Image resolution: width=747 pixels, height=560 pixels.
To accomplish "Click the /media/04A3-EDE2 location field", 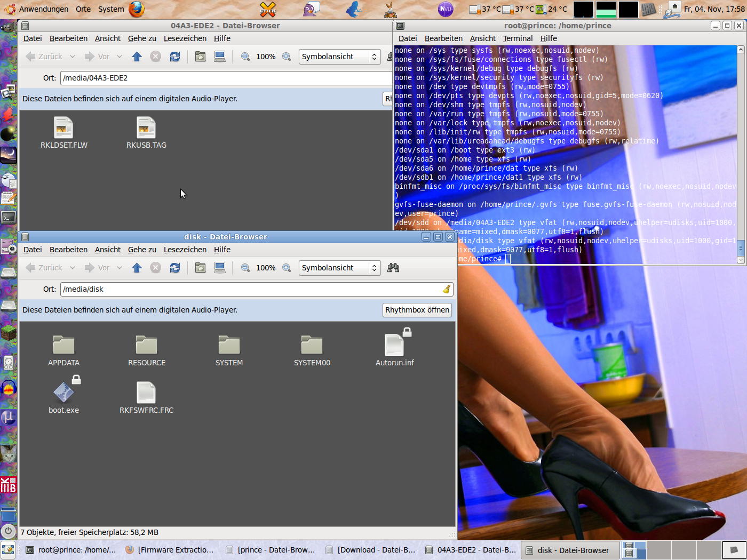I will click(226, 78).
